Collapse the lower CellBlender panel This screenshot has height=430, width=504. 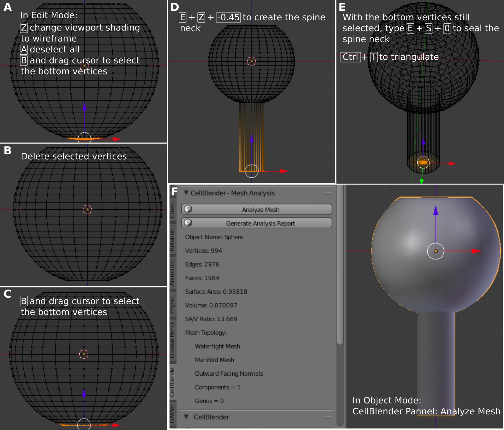pyautogui.click(x=186, y=417)
